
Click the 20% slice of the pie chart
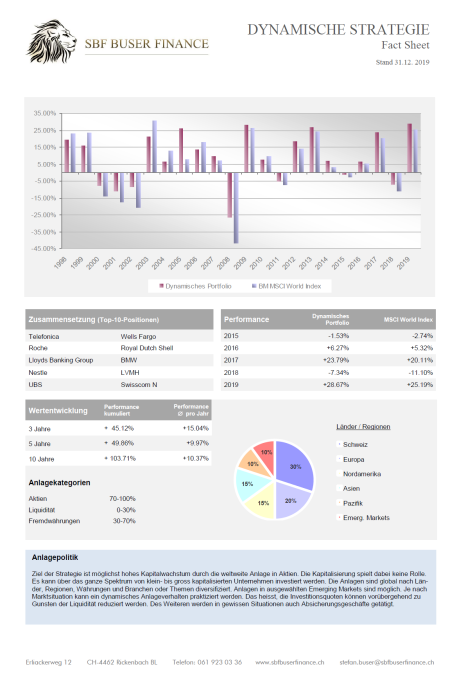pos(291,500)
